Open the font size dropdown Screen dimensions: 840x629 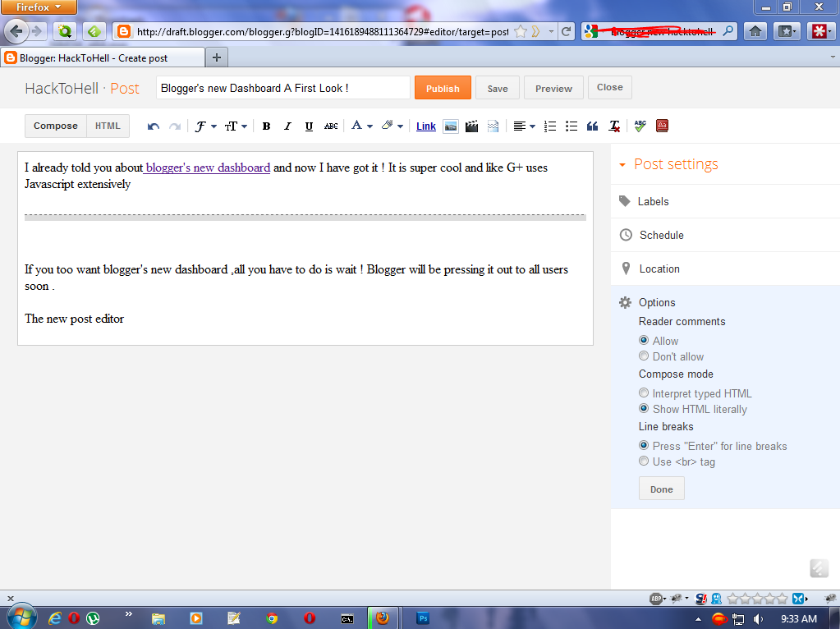tap(236, 126)
